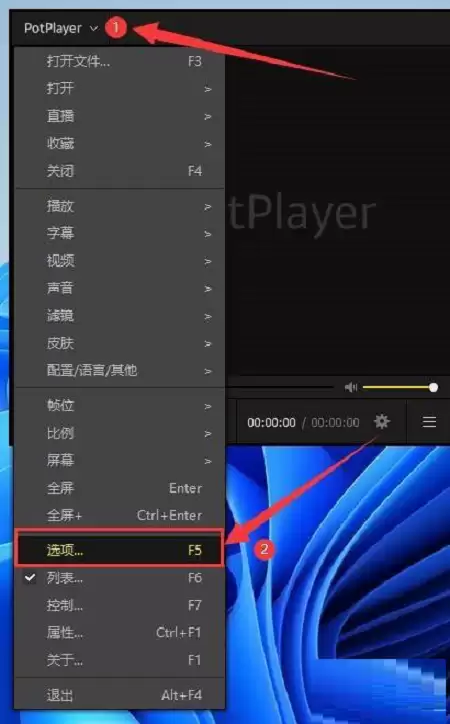Viewport: 450px width, 724px height.
Task: Mute audio with the speaker icon
Action: (351, 387)
